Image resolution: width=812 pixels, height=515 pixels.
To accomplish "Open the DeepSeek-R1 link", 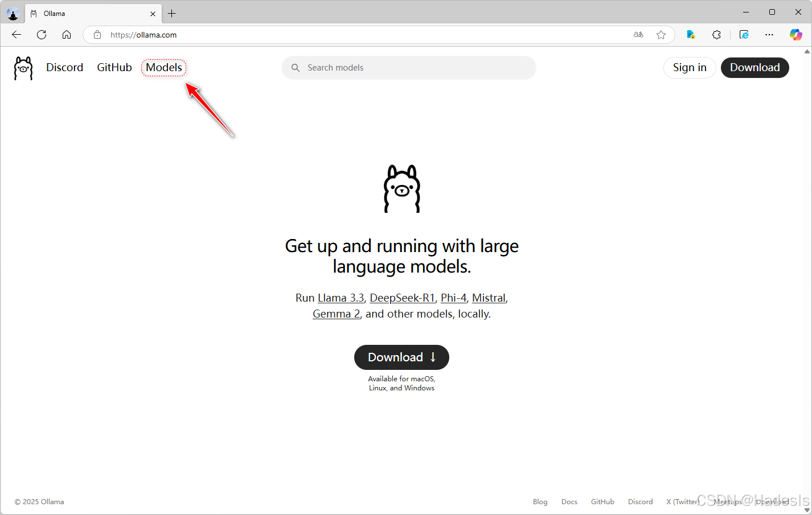I will [403, 298].
